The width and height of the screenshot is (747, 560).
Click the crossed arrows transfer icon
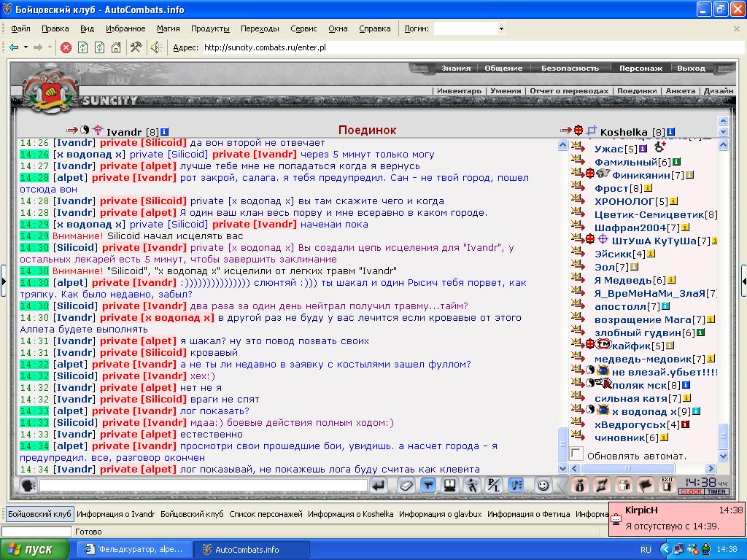[x=602, y=485]
